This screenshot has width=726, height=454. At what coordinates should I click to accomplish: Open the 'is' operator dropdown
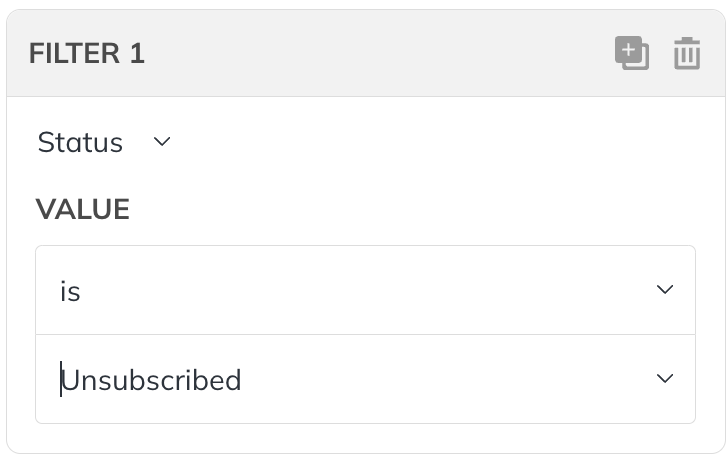365,290
